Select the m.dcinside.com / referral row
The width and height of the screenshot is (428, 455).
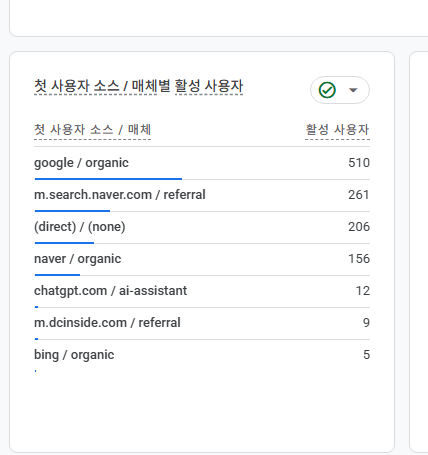pos(202,323)
